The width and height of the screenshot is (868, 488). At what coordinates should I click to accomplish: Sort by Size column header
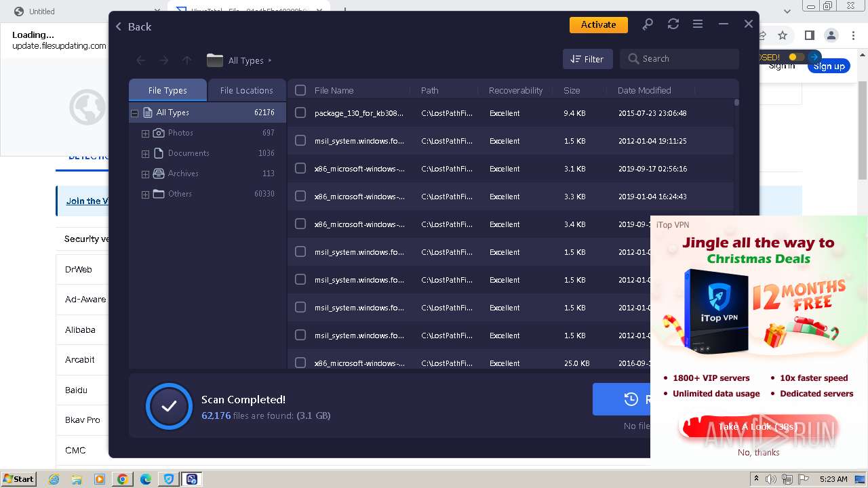[x=572, y=90]
